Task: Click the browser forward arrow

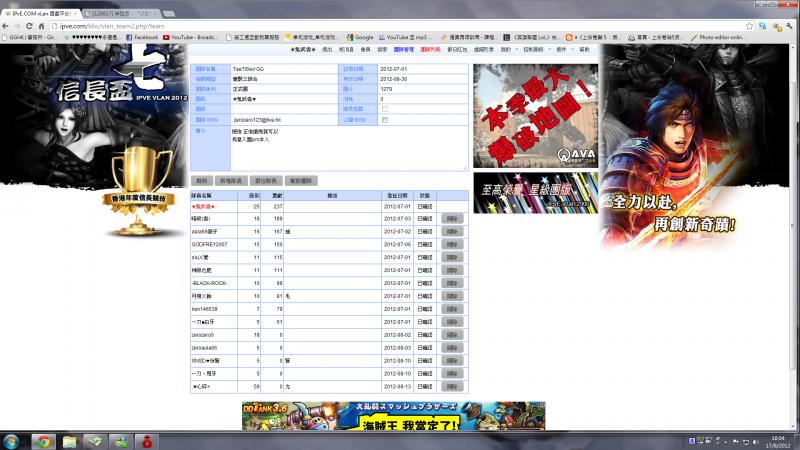Action: 17,26
